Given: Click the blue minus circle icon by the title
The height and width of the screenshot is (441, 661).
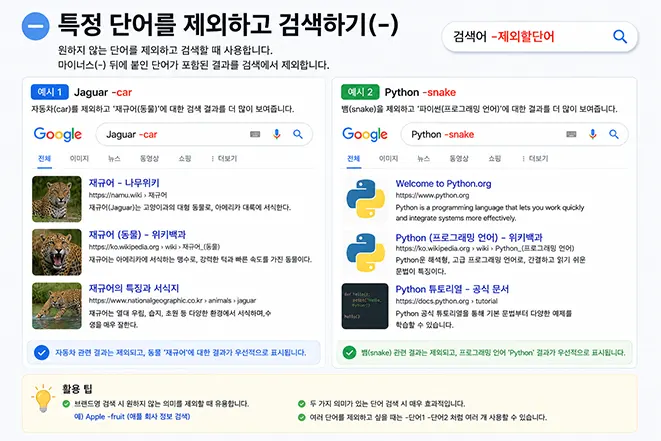Looking at the screenshot, I should tap(35, 26).
